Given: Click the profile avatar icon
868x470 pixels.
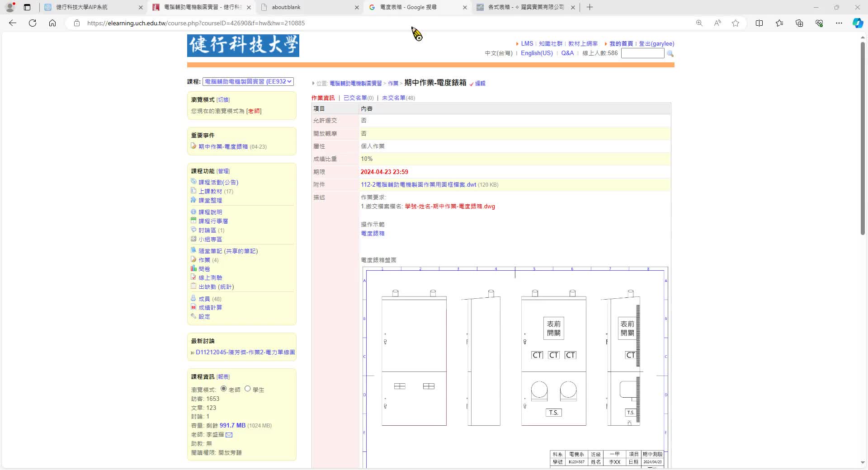Looking at the screenshot, I should coord(10,7).
